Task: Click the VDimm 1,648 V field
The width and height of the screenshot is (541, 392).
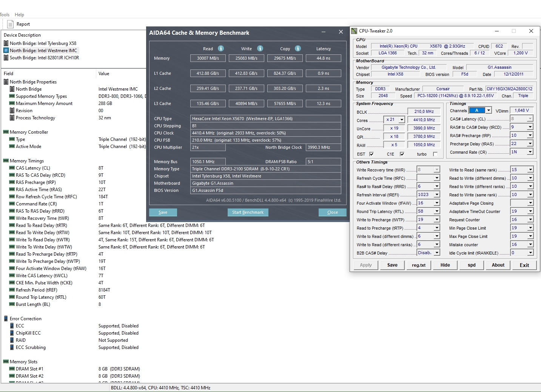Action: [522, 110]
